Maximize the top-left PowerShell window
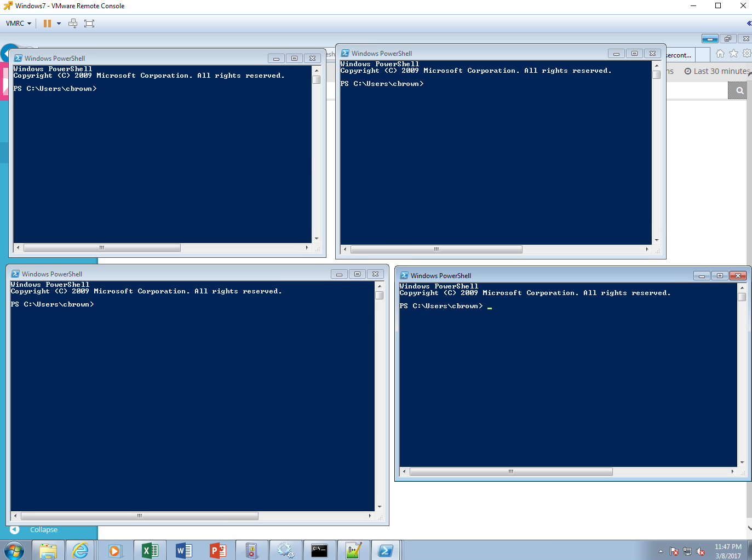752x560 pixels. pos(294,59)
